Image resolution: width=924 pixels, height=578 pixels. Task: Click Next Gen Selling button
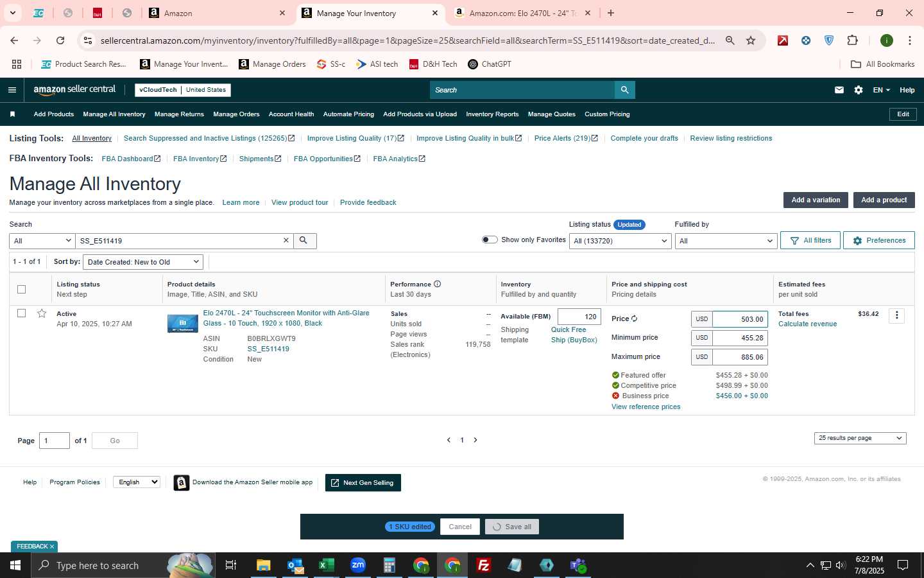[x=363, y=483]
